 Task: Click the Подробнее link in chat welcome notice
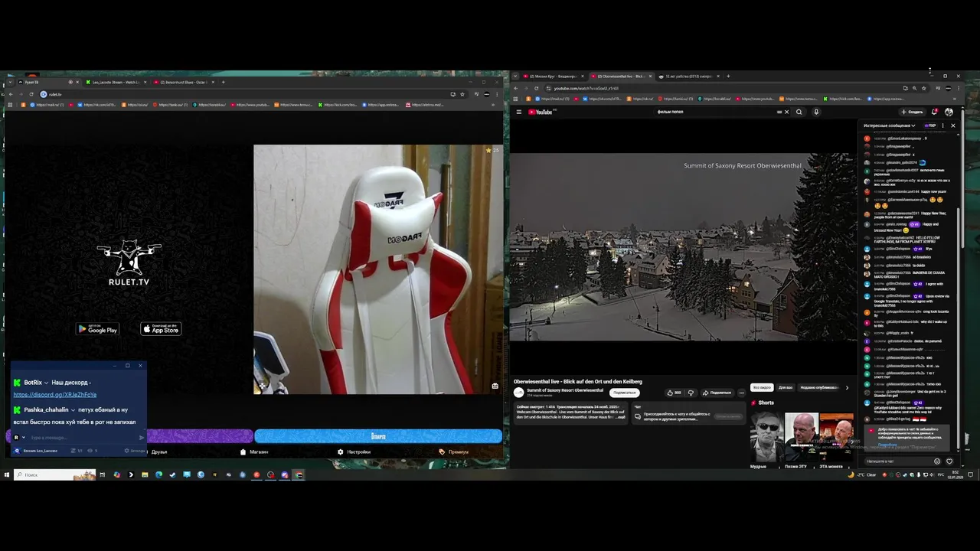click(x=887, y=445)
